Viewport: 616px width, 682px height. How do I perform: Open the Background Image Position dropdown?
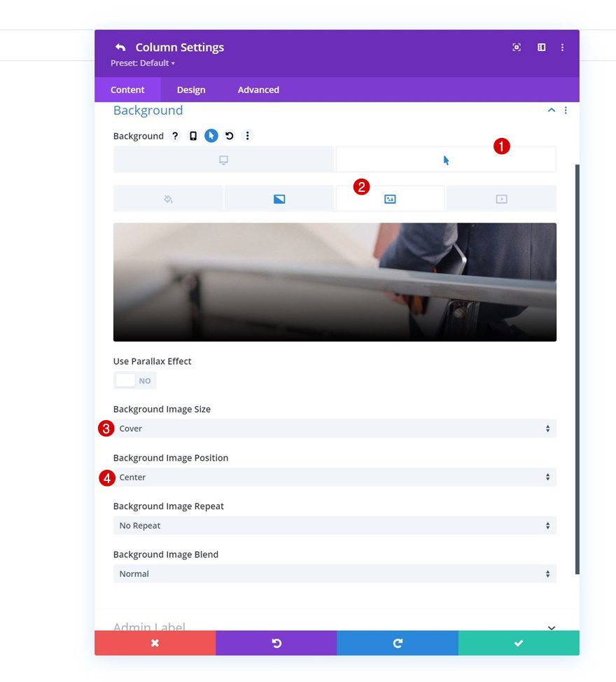point(335,477)
